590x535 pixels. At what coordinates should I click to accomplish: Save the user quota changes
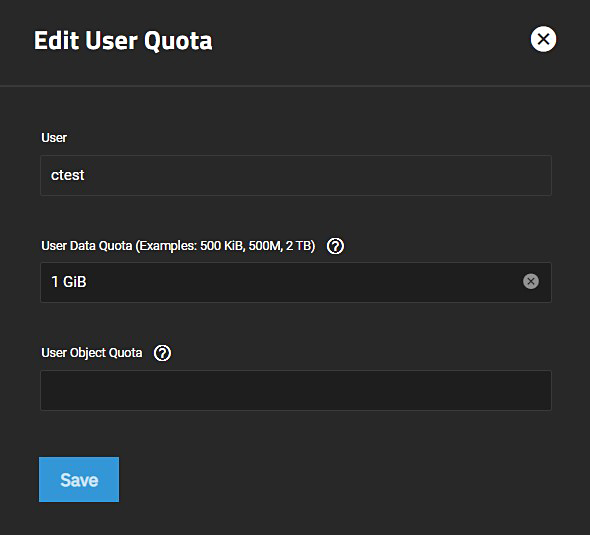pyautogui.click(x=79, y=479)
